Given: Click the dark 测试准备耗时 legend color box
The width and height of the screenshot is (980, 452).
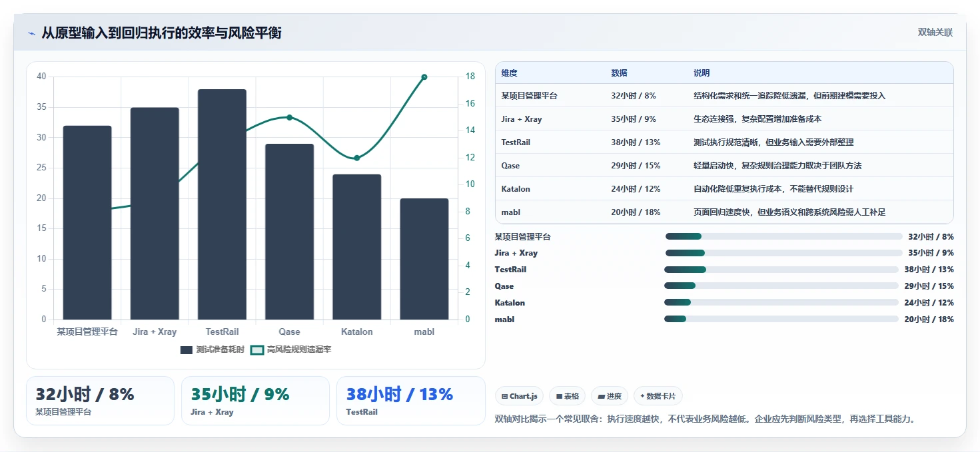Looking at the screenshot, I should [x=187, y=349].
